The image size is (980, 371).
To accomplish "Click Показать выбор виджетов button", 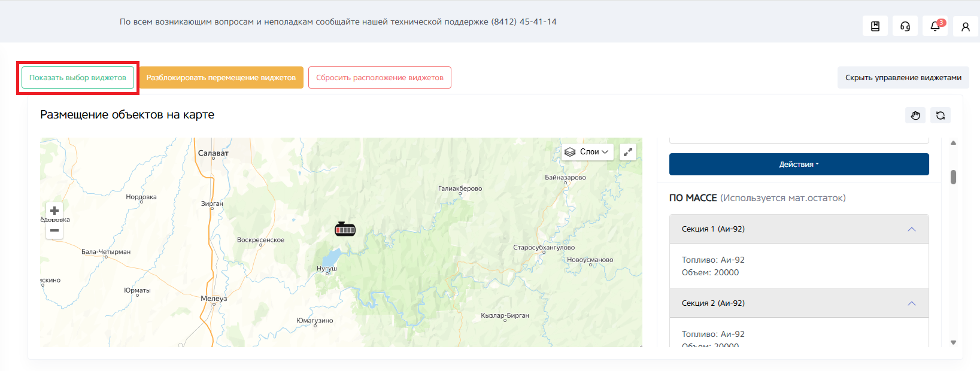I will [78, 78].
